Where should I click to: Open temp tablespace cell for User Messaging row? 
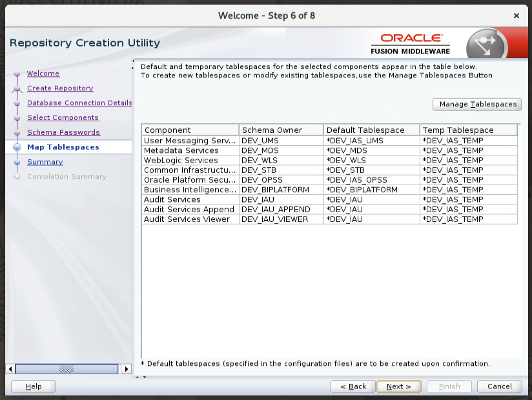click(468, 141)
